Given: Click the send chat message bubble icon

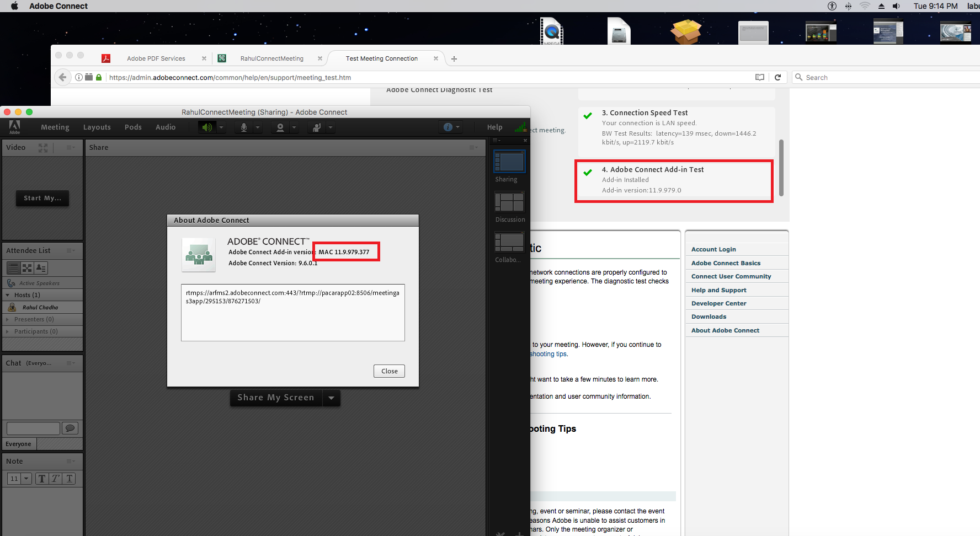Looking at the screenshot, I should pyautogui.click(x=70, y=428).
